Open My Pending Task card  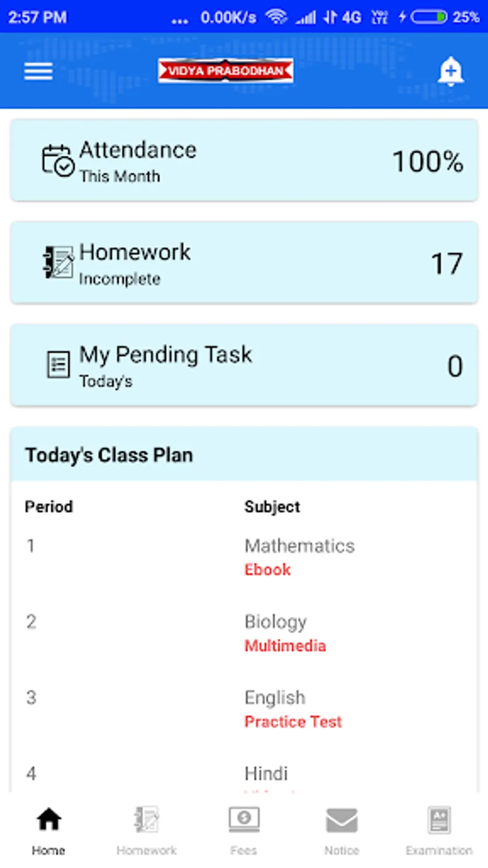244,365
